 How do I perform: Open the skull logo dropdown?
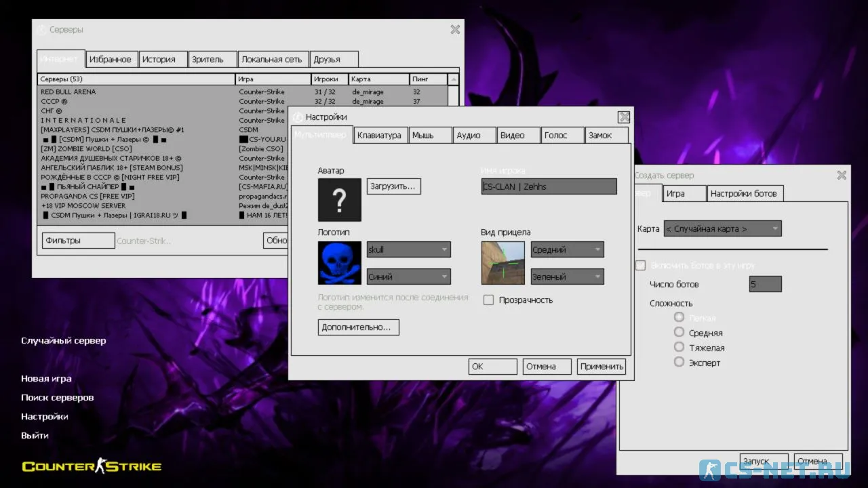408,249
